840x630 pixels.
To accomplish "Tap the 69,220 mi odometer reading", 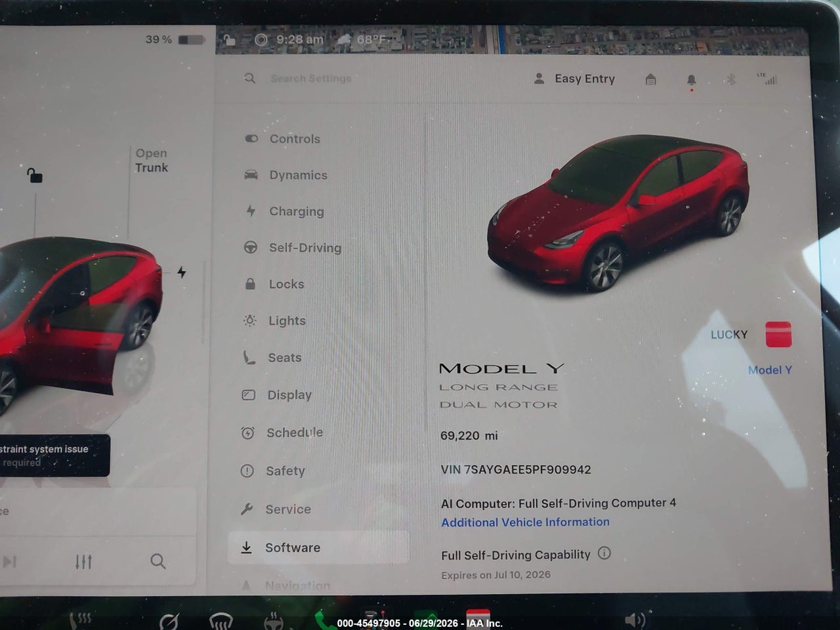I will pyautogui.click(x=469, y=436).
